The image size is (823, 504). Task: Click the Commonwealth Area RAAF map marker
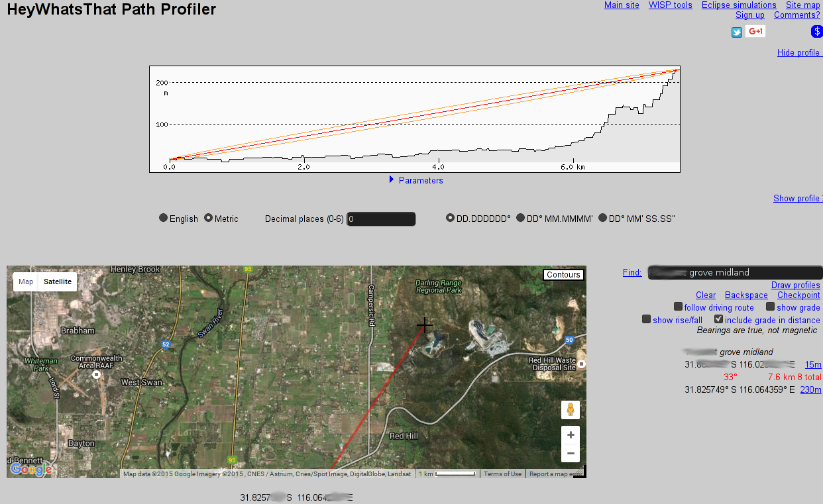pos(97,374)
